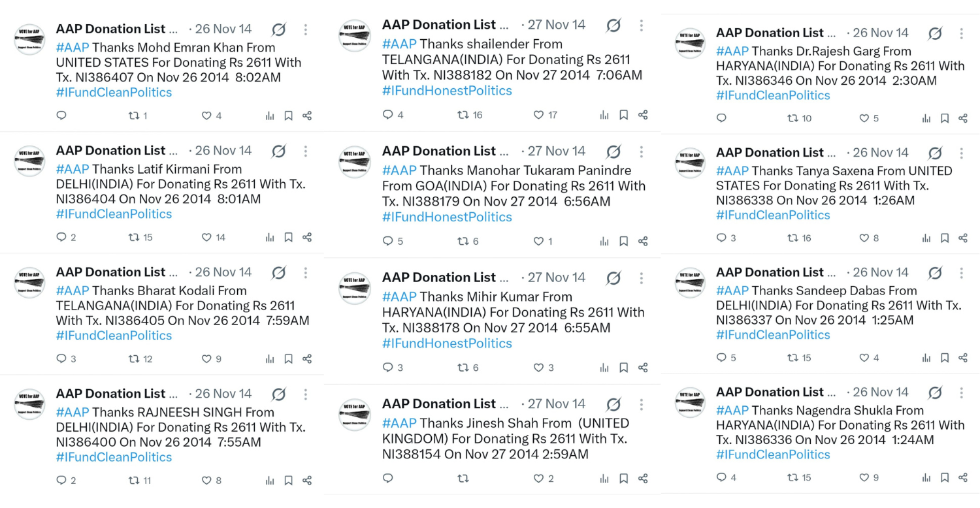Bookmark the Sandeep Dabas donation tweet
Image resolution: width=980 pixels, height=508 pixels.
(x=945, y=358)
